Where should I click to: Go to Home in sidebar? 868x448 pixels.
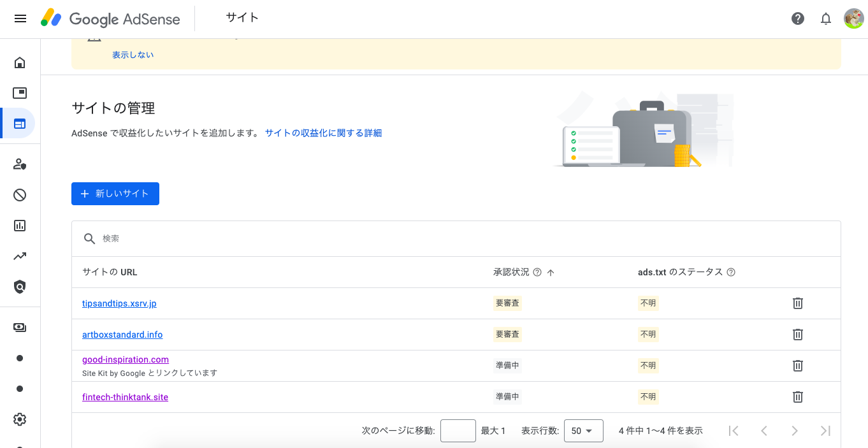coord(20,62)
